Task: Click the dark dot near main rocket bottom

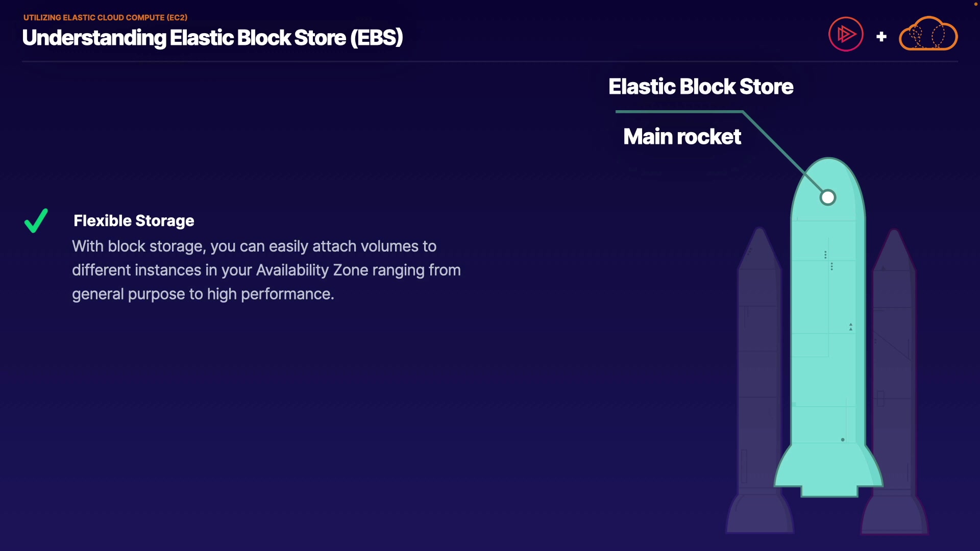Action: [843, 440]
